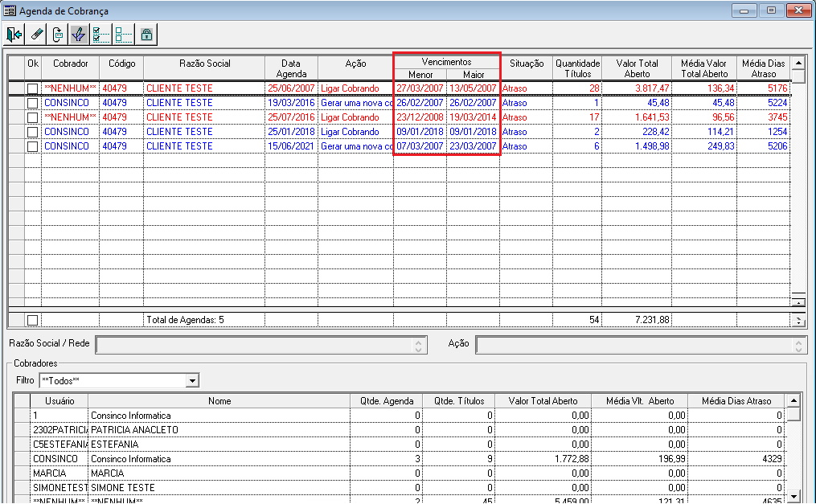The height and width of the screenshot is (504, 816).
Task: Click the 1.772,88 Valor Total Aberto cell
Action: (x=543, y=459)
